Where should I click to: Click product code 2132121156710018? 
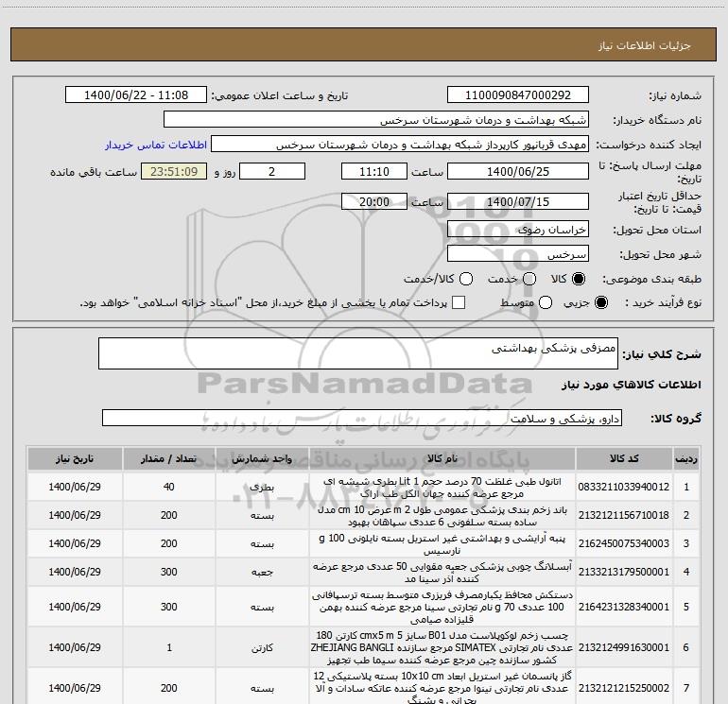[624, 515]
